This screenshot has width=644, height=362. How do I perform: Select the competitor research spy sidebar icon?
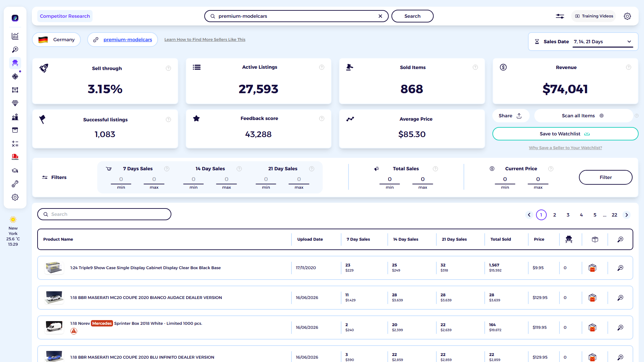click(x=15, y=63)
